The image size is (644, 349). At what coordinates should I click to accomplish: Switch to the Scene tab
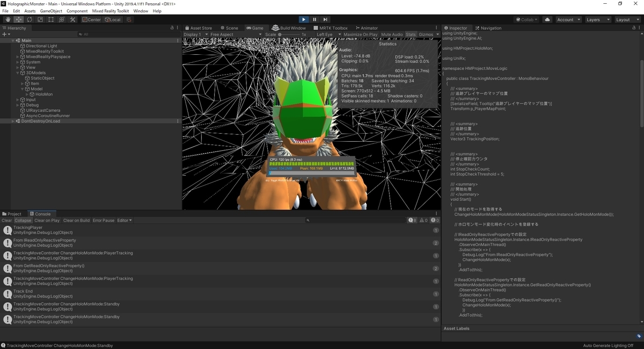coord(229,28)
